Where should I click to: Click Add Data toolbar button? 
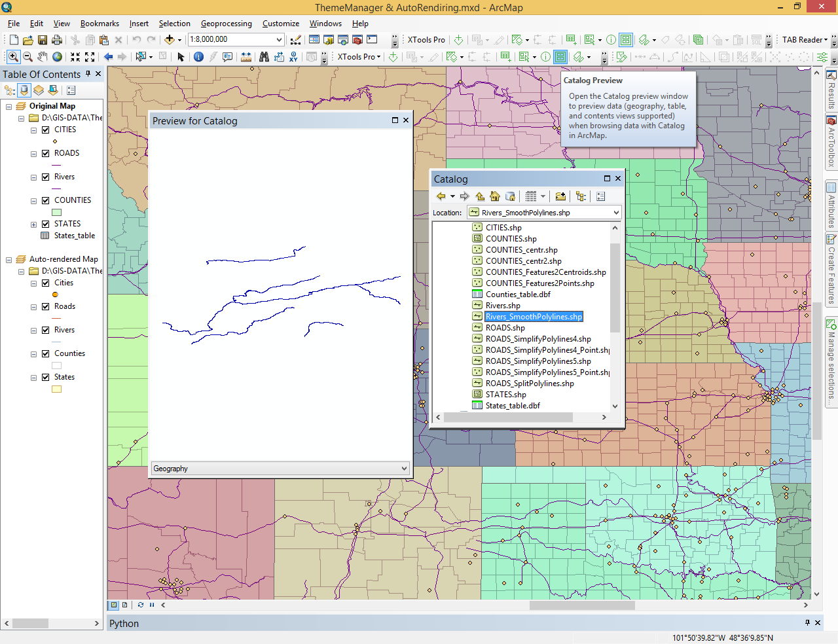170,40
